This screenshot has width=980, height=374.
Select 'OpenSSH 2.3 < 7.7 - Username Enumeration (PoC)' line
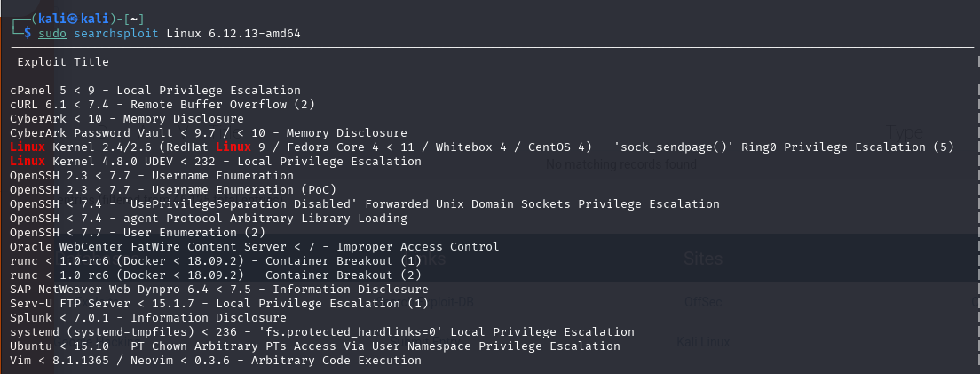tap(173, 189)
